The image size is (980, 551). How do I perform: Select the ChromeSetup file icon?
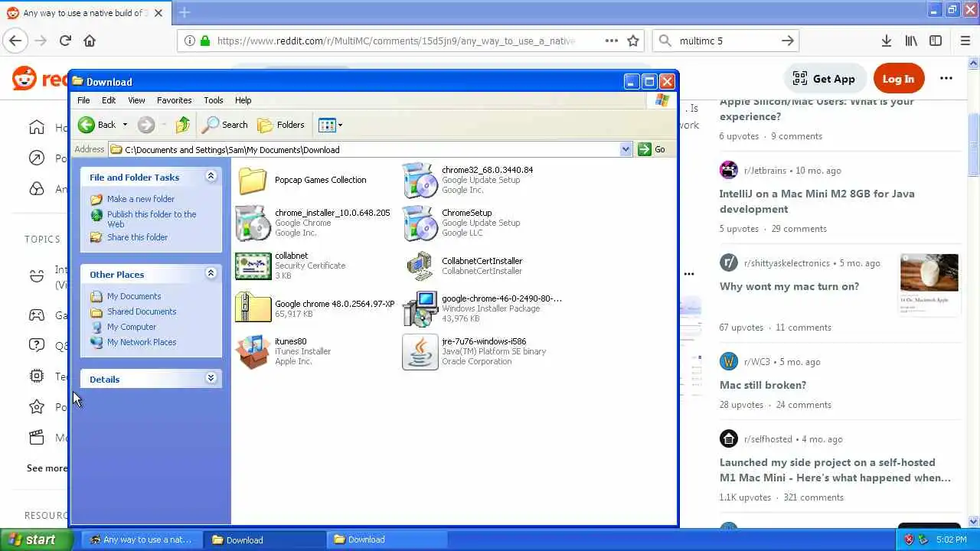pyautogui.click(x=420, y=223)
